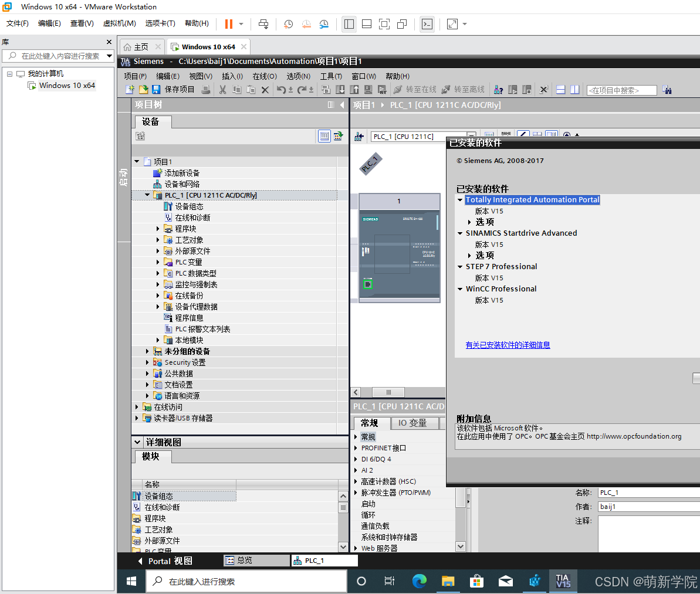Split editor space horizontally
This screenshot has height=594, width=700.
click(561, 90)
